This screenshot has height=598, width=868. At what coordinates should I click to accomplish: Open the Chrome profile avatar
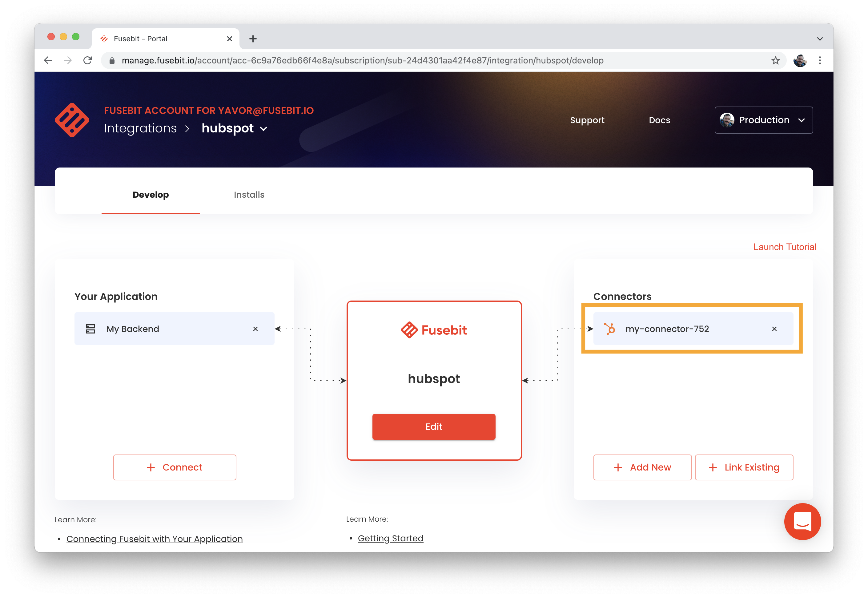[x=799, y=60]
